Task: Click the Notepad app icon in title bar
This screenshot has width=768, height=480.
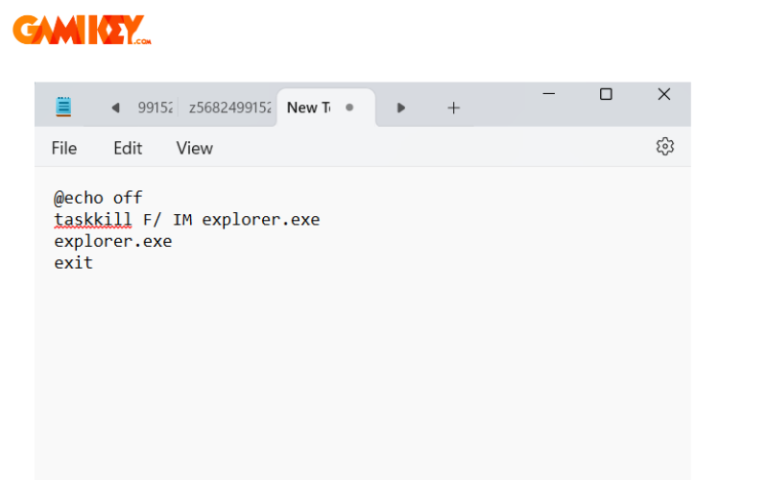Action: 64,107
